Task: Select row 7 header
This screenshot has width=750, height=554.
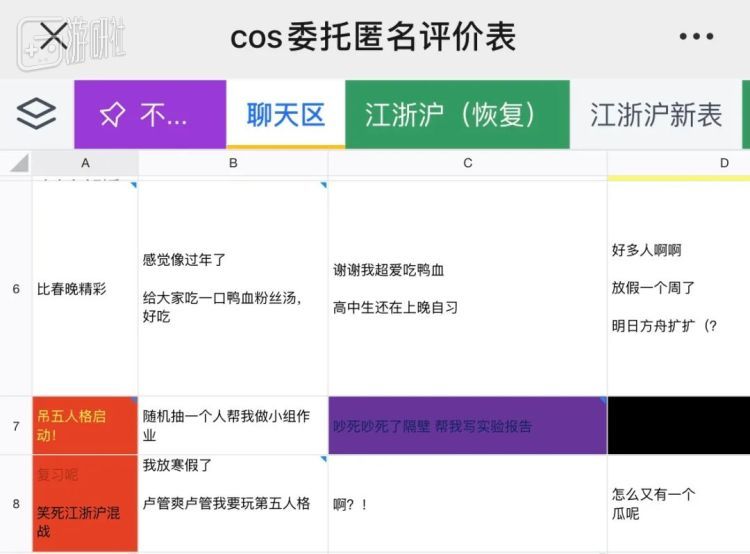Action: click(16, 426)
